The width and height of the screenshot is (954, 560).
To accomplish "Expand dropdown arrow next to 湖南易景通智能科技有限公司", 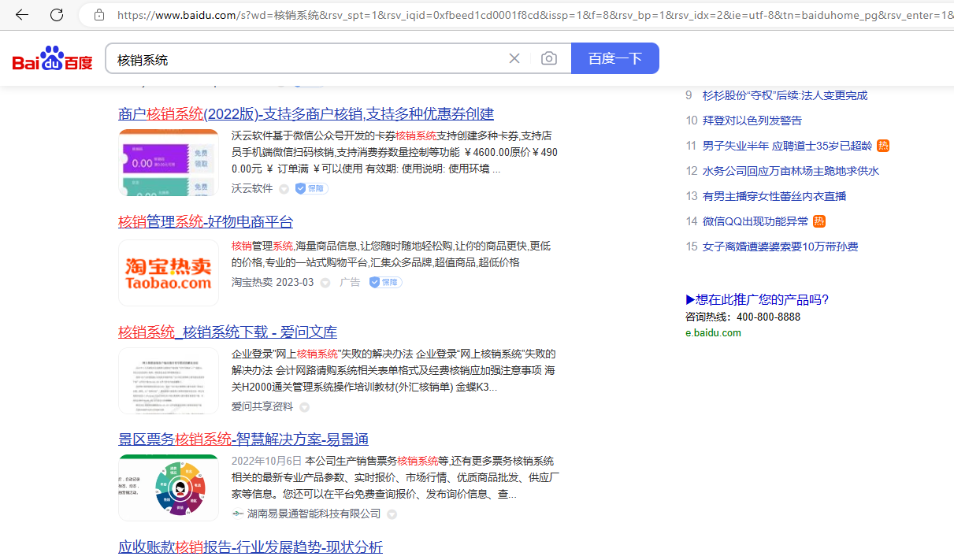I will tap(392, 514).
